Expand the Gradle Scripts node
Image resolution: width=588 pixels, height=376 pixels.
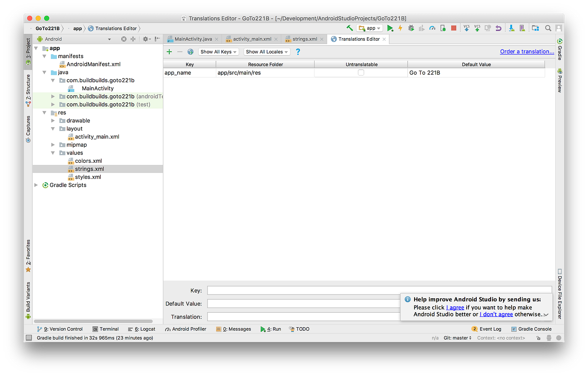coord(36,185)
